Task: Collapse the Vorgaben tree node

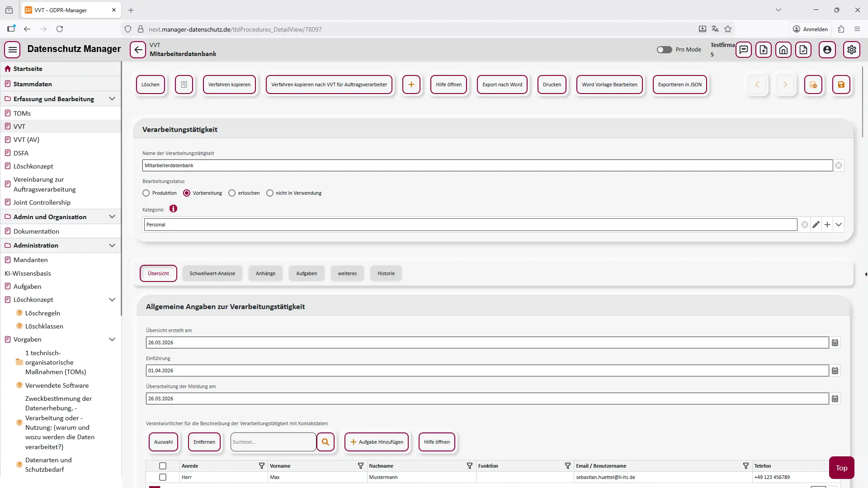Action: [x=112, y=339]
